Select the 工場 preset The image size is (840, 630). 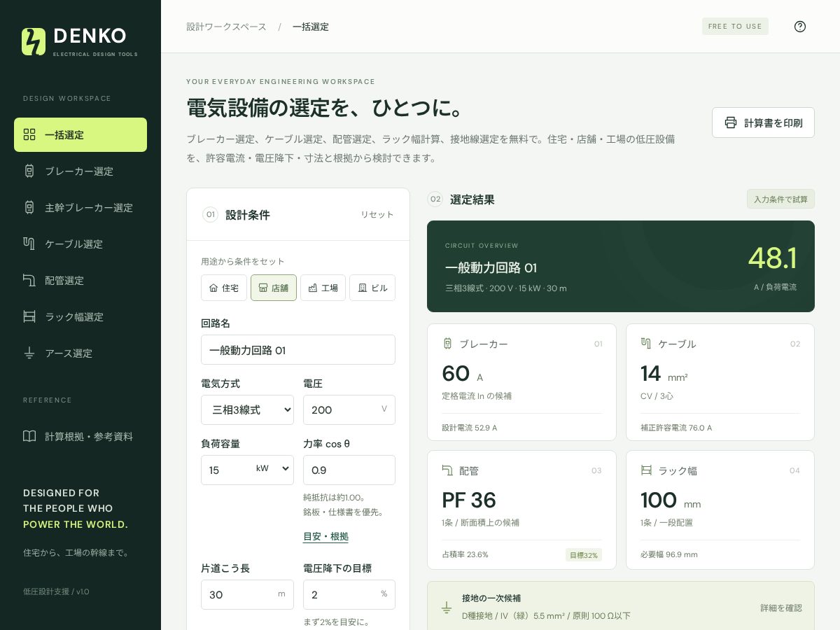(323, 288)
